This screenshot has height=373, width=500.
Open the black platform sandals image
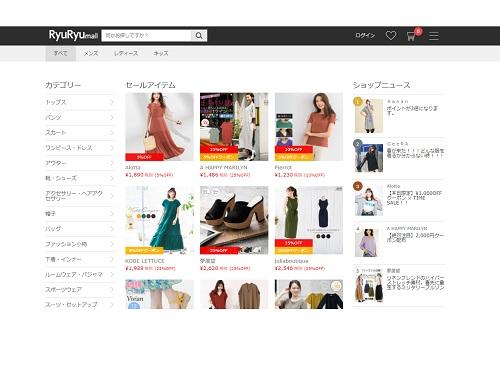pyautogui.click(x=234, y=220)
